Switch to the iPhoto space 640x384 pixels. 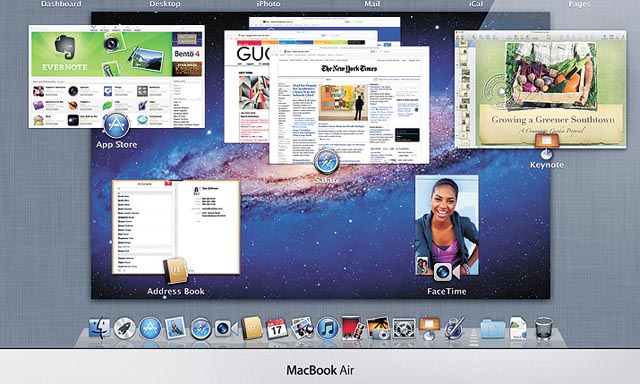[x=268, y=4]
